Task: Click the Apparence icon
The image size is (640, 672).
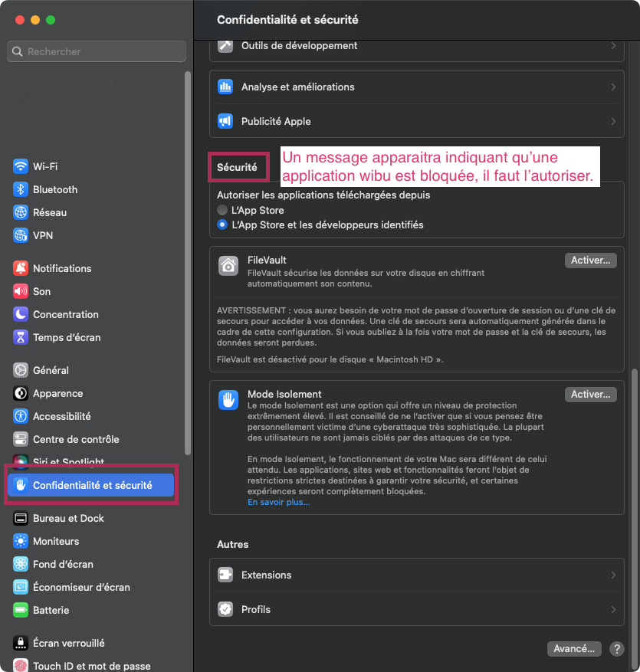Action: click(x=21, y=393)
